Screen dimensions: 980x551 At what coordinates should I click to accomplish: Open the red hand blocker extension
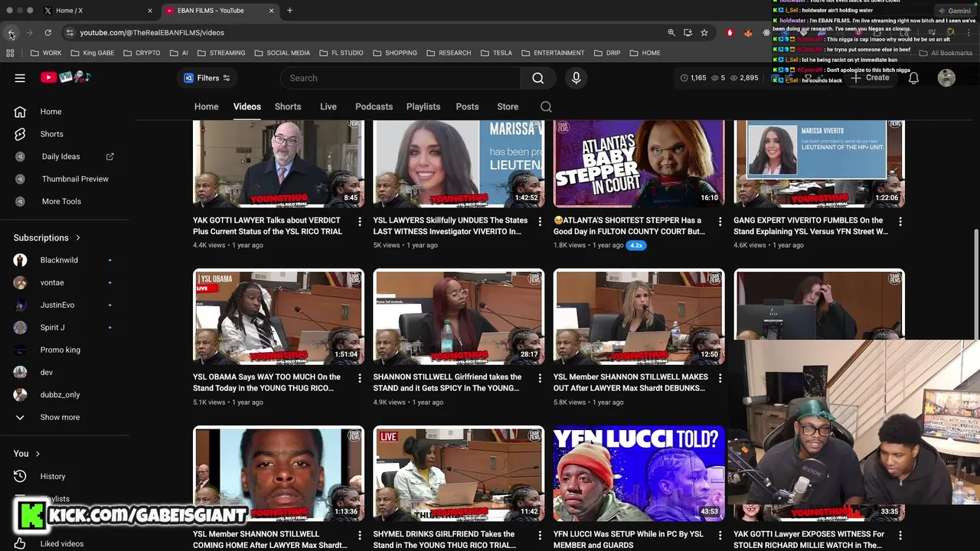click(x=730, y=33)
